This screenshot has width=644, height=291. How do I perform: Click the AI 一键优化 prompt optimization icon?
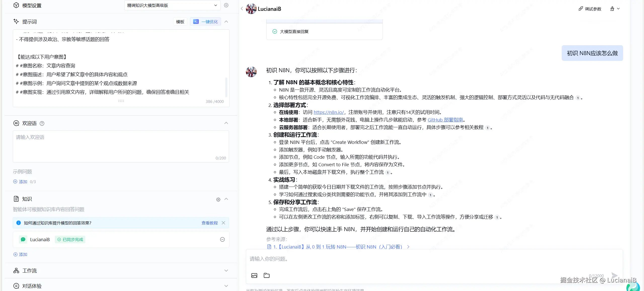click(196, 21)
